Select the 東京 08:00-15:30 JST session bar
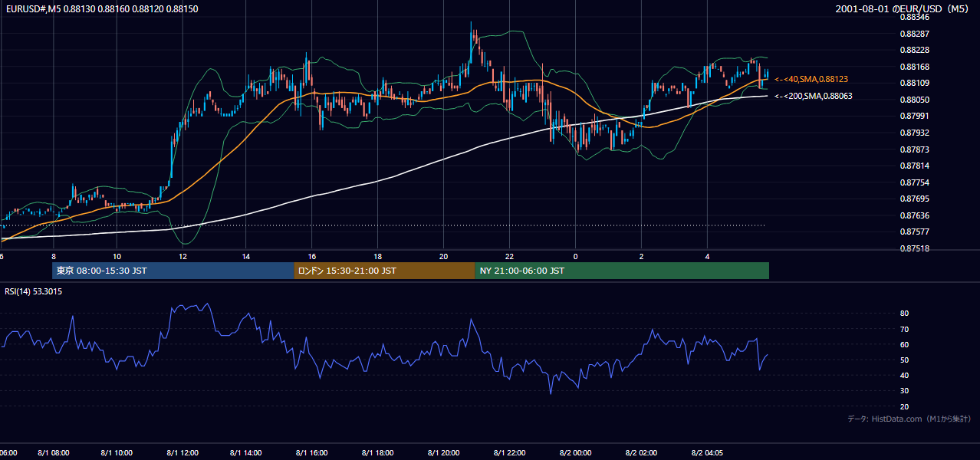Viewport: 980px width, 460px height. point(173,271)
